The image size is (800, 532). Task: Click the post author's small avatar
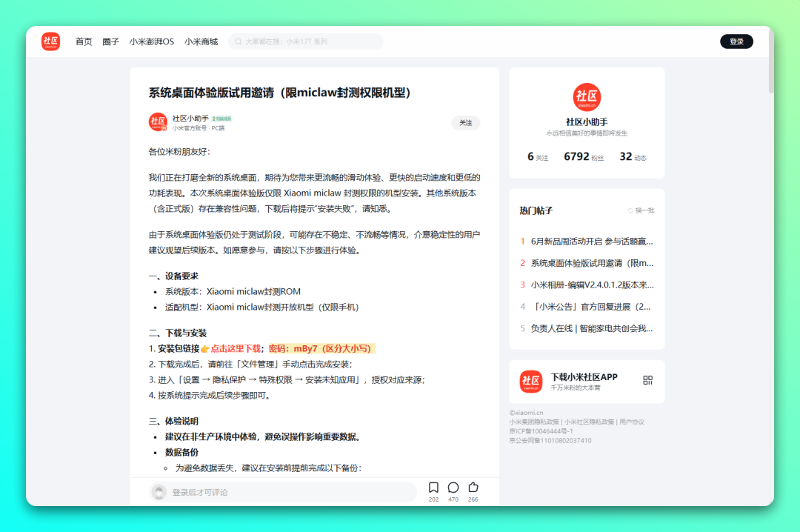pyautogui.click(x=158, y=122)
